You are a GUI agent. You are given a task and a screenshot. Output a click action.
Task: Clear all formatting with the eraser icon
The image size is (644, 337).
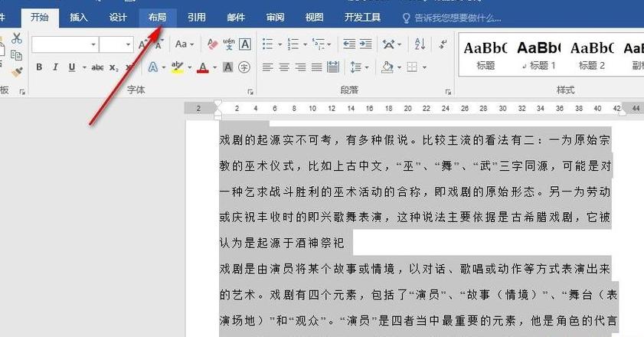[x=212, y=44]
